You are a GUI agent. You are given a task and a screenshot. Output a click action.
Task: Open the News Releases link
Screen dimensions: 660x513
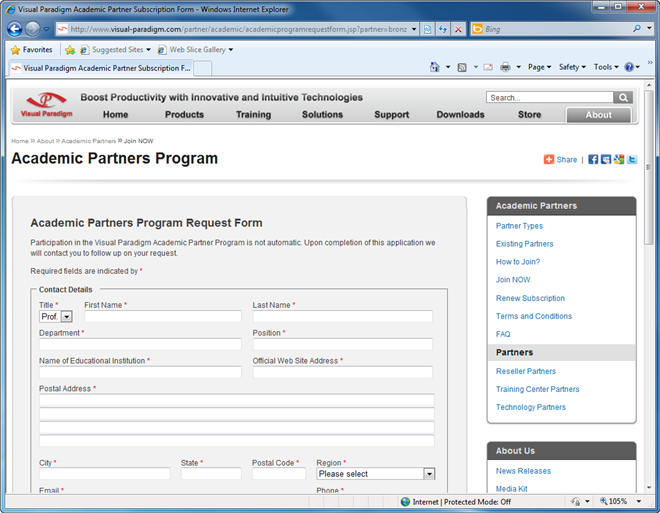pos(523,471)
